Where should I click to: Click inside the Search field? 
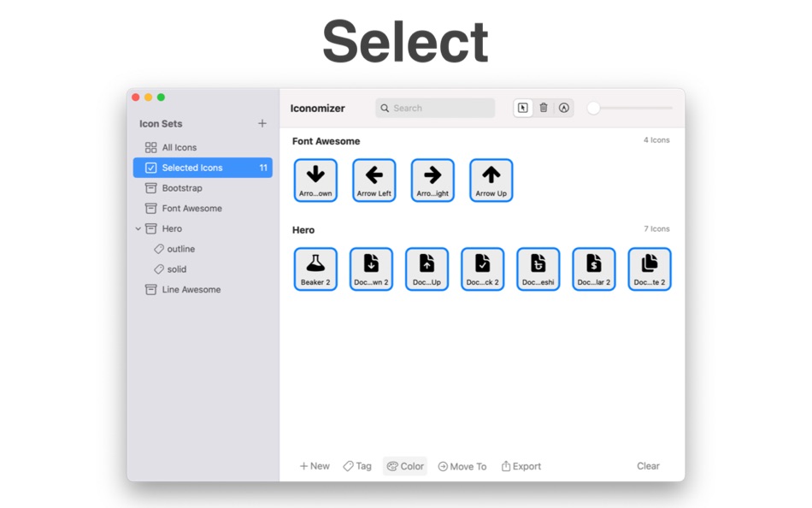pyautogui.click(x=434, y=108)
